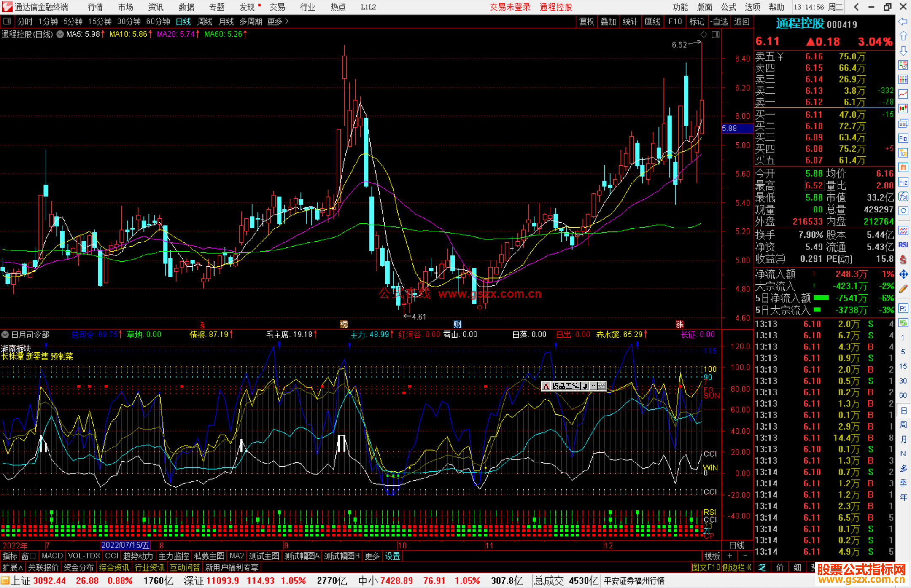Open the 日月司令部 indicator dropdown circle
Screen dimensions: 911x588
click(5, 335)
